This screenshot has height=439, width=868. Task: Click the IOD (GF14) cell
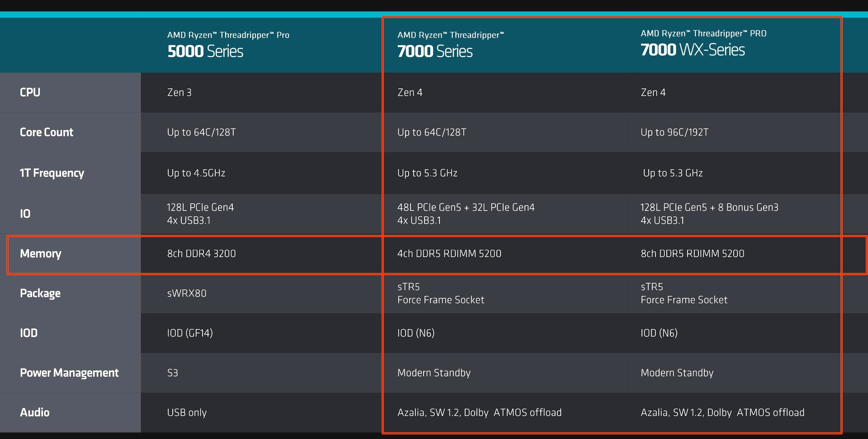coord(190,333)
